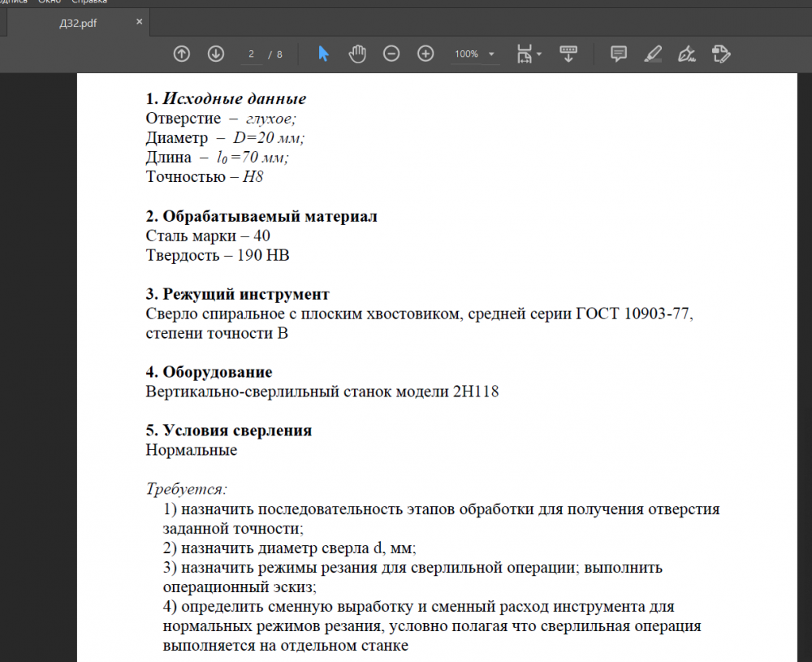Activate the selection arrow tool

point(323,54)
